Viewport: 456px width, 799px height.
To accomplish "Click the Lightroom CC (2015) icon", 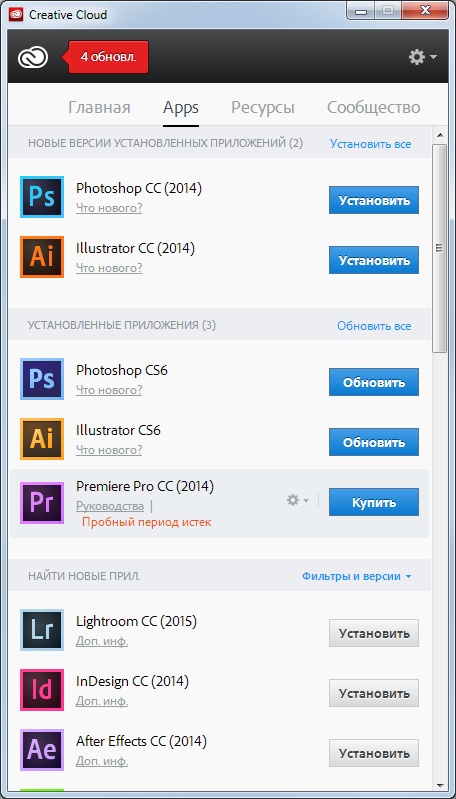I will coord(42,630).
